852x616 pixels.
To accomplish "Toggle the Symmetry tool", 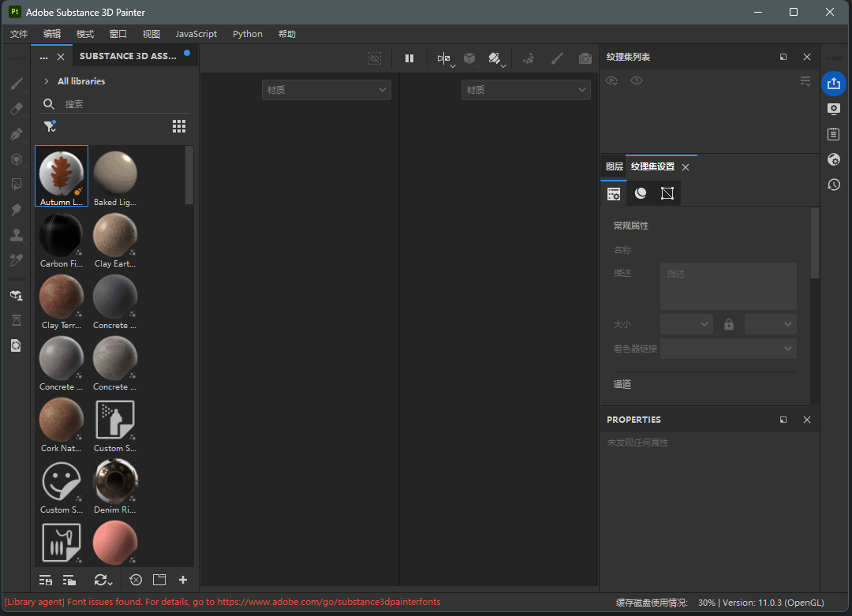I will point(443,58).
